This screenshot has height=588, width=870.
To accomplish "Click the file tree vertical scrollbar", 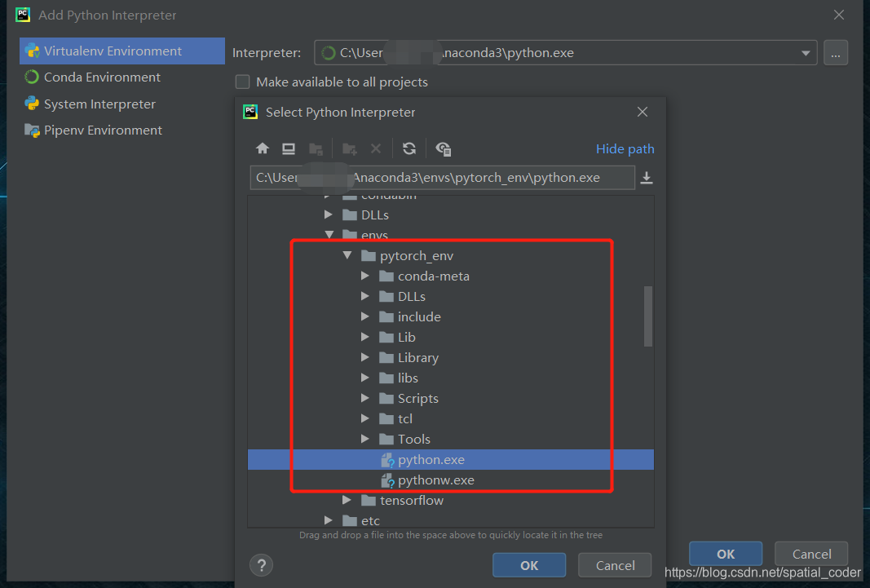I will pos(647,316).
